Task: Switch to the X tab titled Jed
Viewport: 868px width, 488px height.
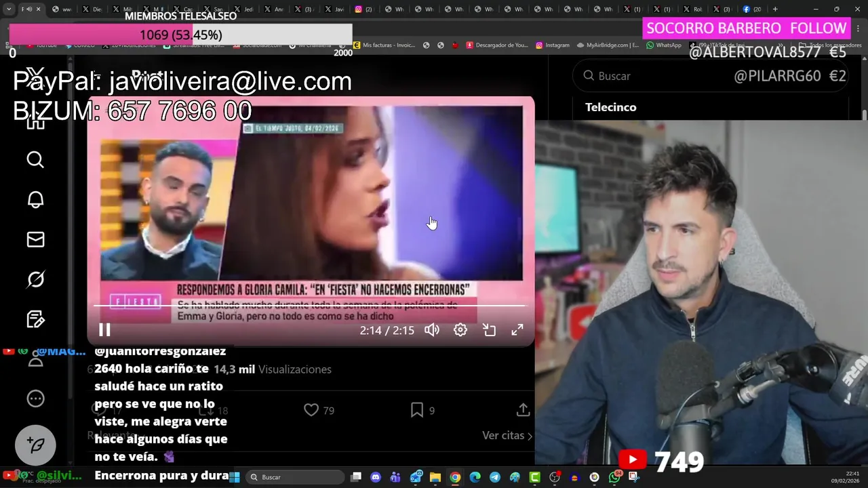Action: [x=244, y=9]
